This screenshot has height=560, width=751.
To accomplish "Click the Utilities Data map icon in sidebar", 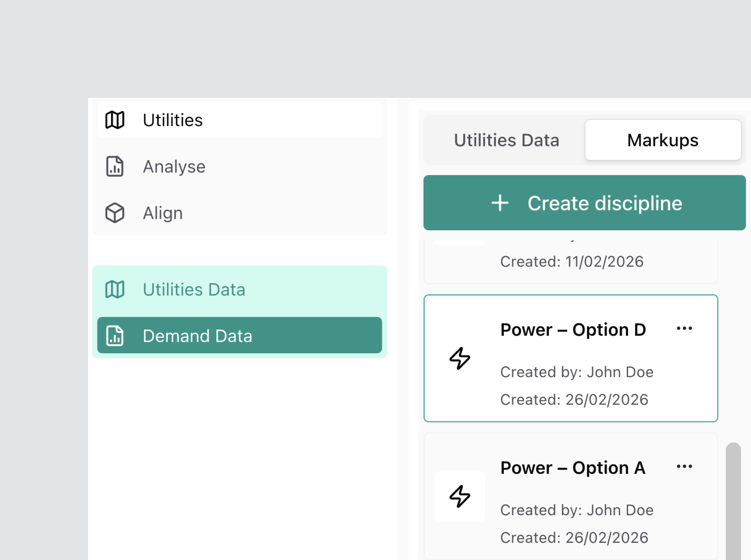I will [115, 289].
